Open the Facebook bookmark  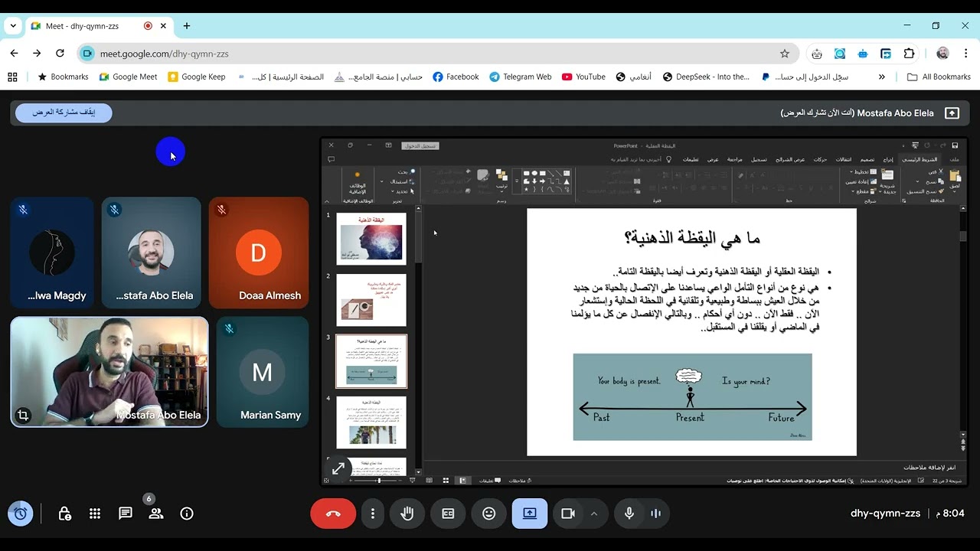click(x=456, y=77)
